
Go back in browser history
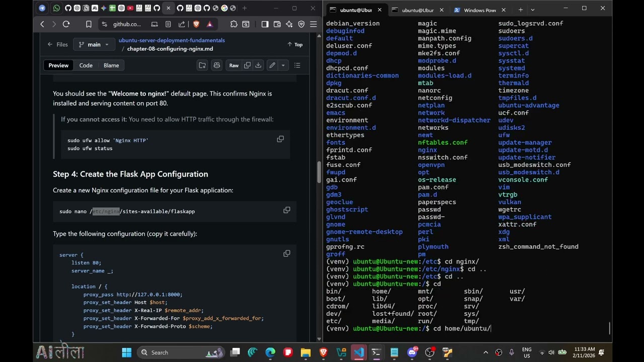coord(42,24)
